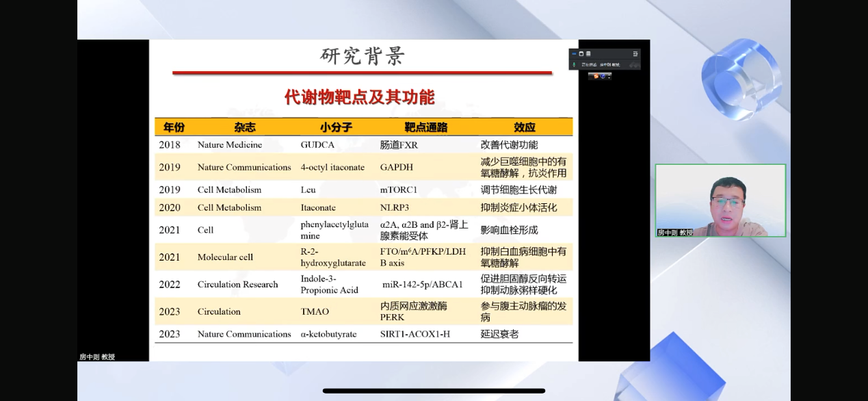The width and height of the screenshot is (868, 401).
Task: Click the 代谢物靶点及其功能 red heading
Action: click(361, 97)
